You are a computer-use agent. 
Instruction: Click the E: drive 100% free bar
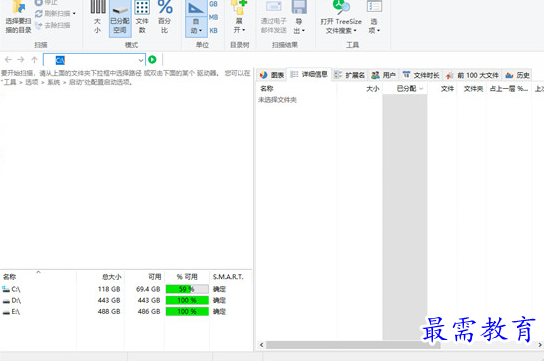point(187,311)
